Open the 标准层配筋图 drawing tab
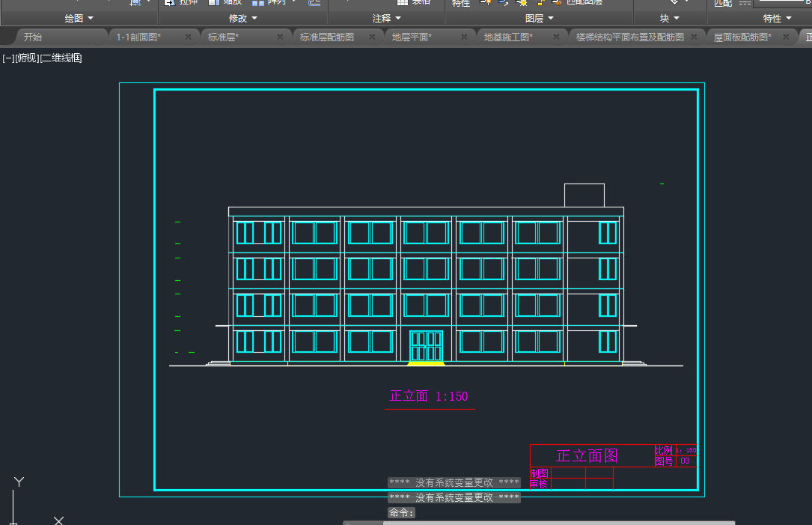 pos(327,37)
